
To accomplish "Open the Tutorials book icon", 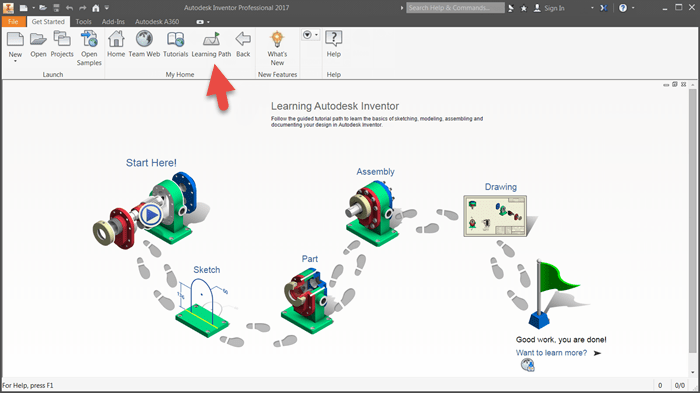I will pos(175,39).
